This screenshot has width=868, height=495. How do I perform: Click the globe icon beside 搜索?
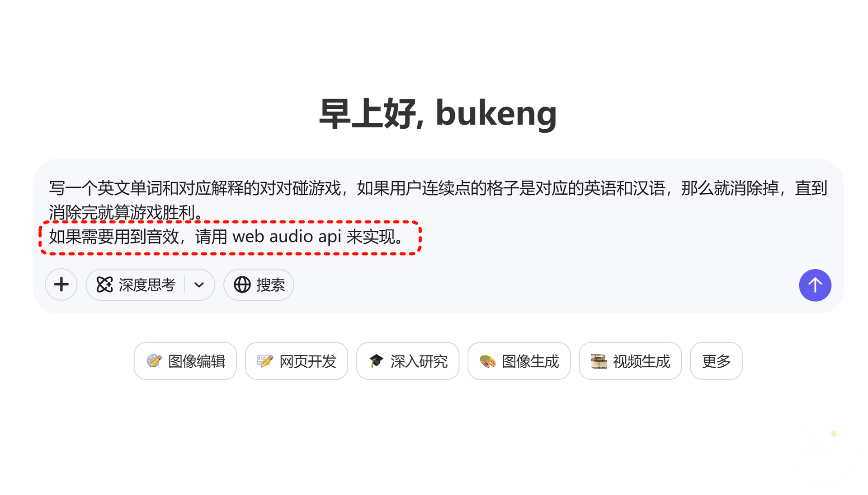[242, 285]
